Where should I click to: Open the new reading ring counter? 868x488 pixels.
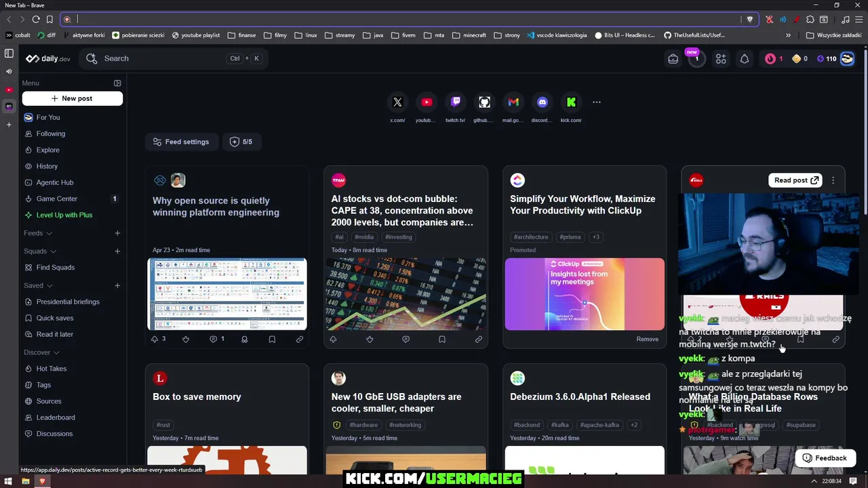[696, 59]
